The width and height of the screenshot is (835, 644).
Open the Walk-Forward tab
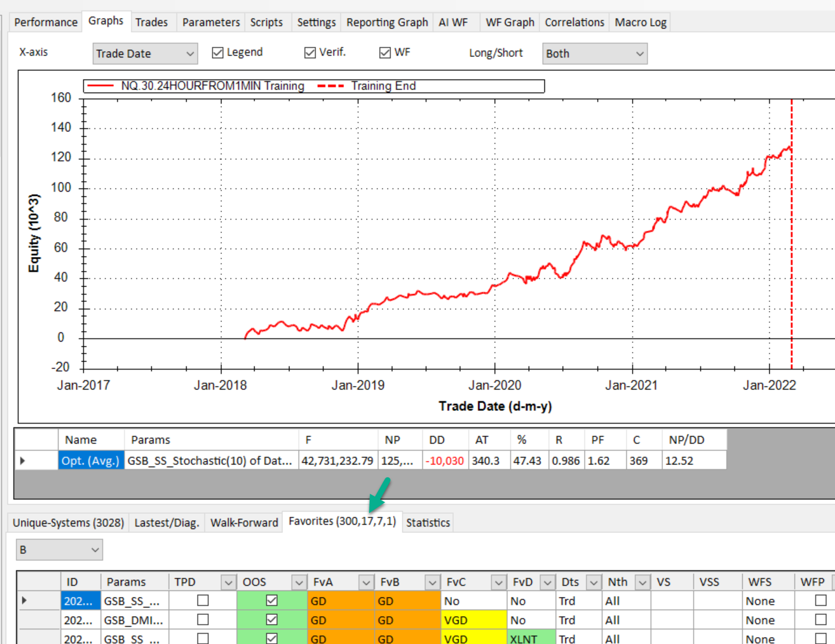[x=244, y=523]
